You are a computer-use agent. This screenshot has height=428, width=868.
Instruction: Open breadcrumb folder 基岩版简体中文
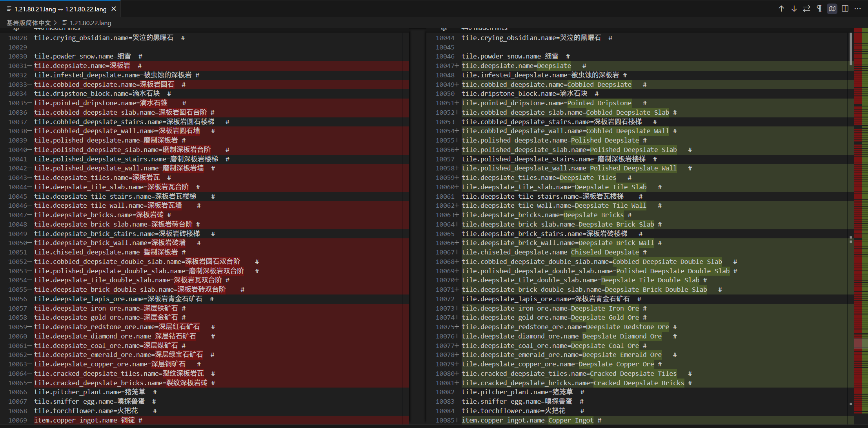[28, 23]
